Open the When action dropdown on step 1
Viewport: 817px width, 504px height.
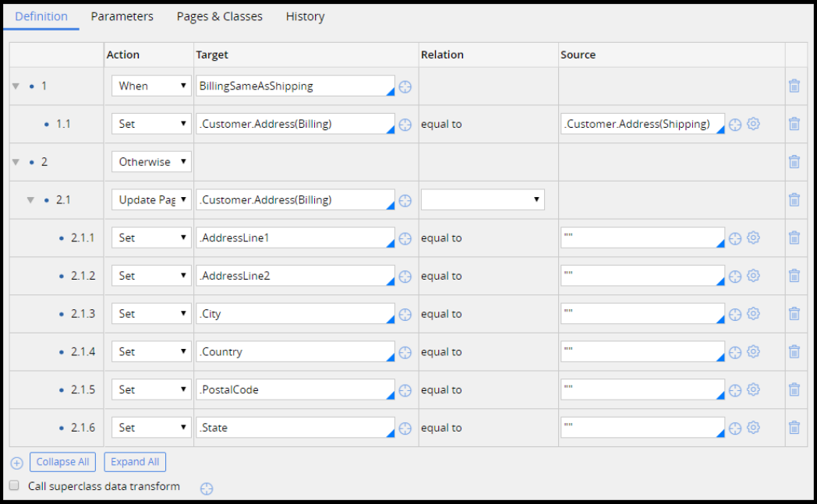coord(151,86)
